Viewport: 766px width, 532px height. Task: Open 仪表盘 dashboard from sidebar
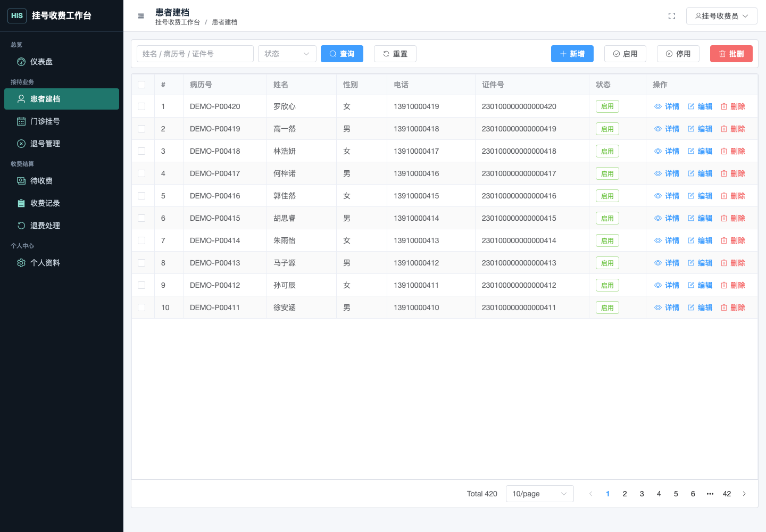(62, 62)
